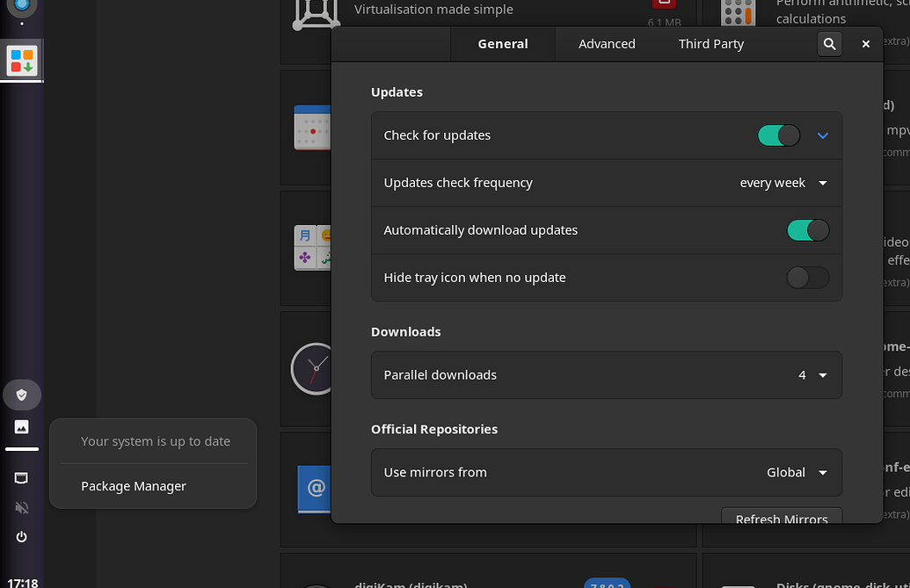Image resolution: width=910 pixels, height=588 pixels.
Task: Click the power icon in the dock
Action: 21,537
